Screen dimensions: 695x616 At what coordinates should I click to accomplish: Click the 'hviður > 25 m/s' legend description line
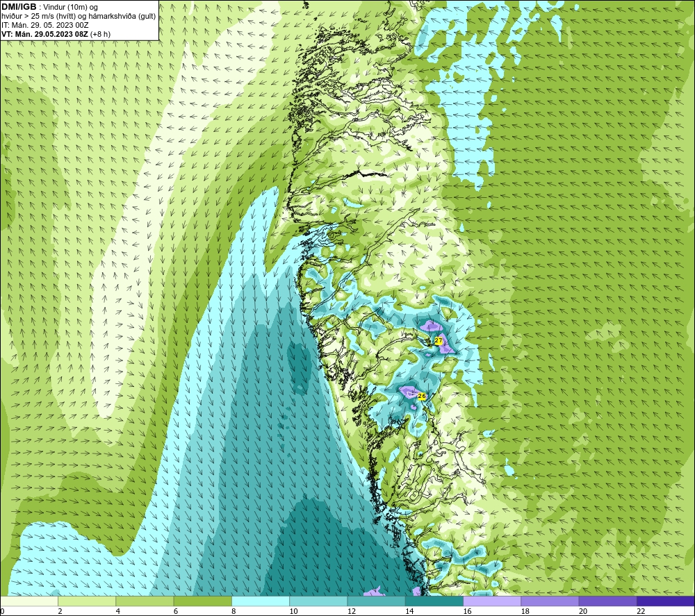(x=79, y=17)
